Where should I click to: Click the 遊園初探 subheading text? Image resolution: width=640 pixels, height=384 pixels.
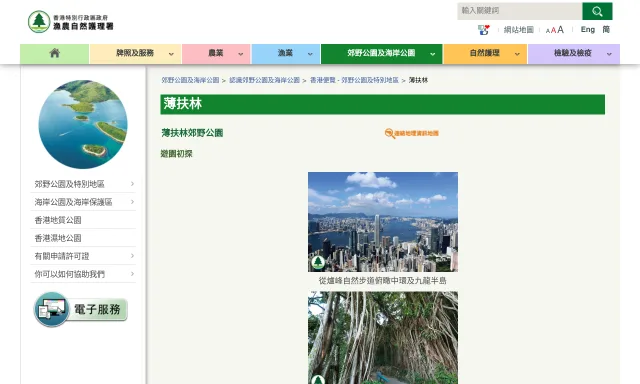point(176,154)
